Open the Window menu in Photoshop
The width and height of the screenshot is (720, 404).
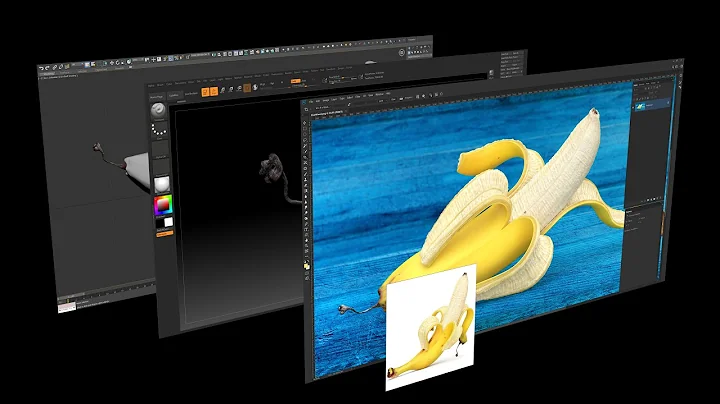tap(379, 95)
